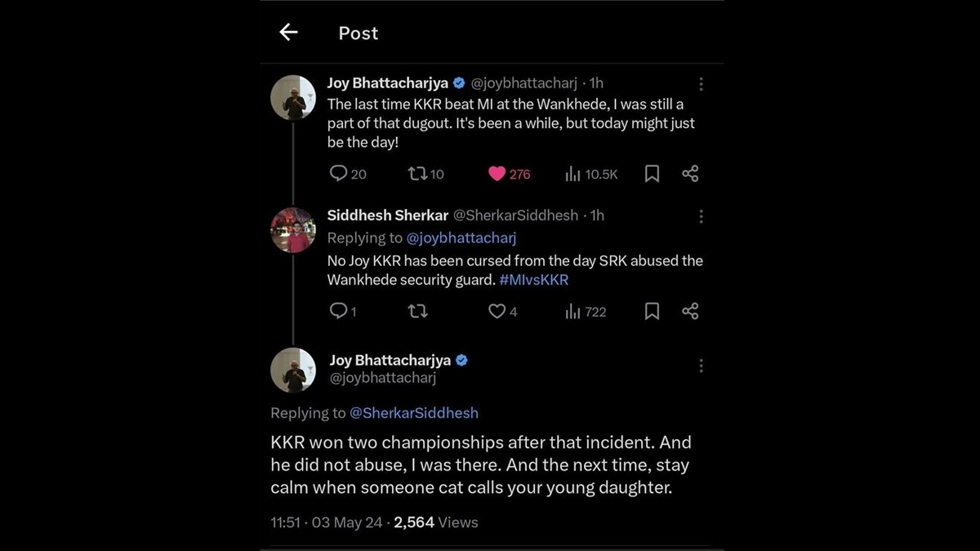Reply to Siddhesh Sherkar's tweet
The image size is (980, 551).
338,311
